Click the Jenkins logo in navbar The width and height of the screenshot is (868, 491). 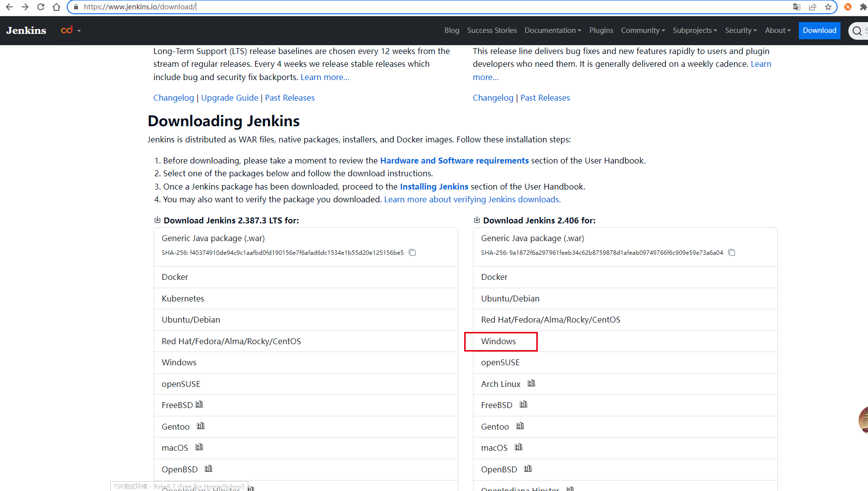pos(26,30)
